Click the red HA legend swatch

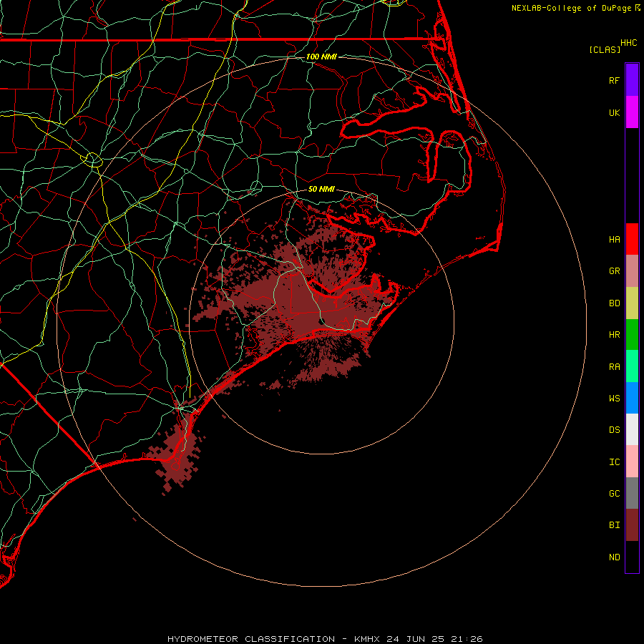(x=632, y=239)
